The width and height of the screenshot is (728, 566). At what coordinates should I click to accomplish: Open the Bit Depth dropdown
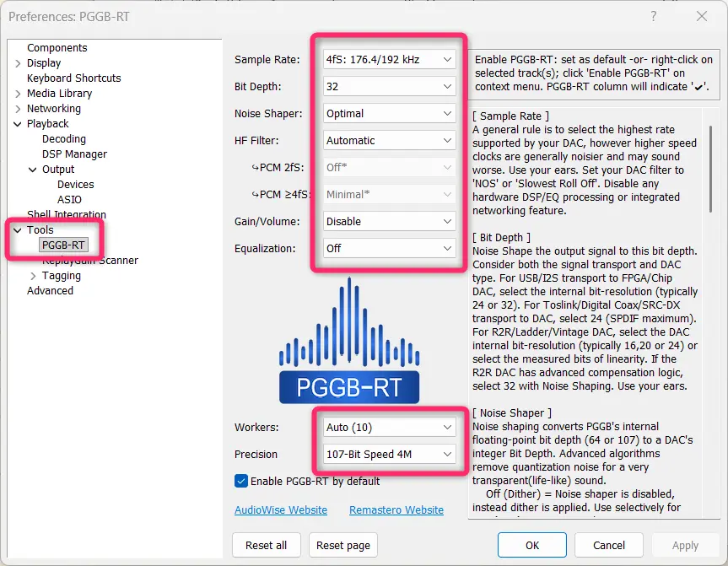[x=389, y=87]
